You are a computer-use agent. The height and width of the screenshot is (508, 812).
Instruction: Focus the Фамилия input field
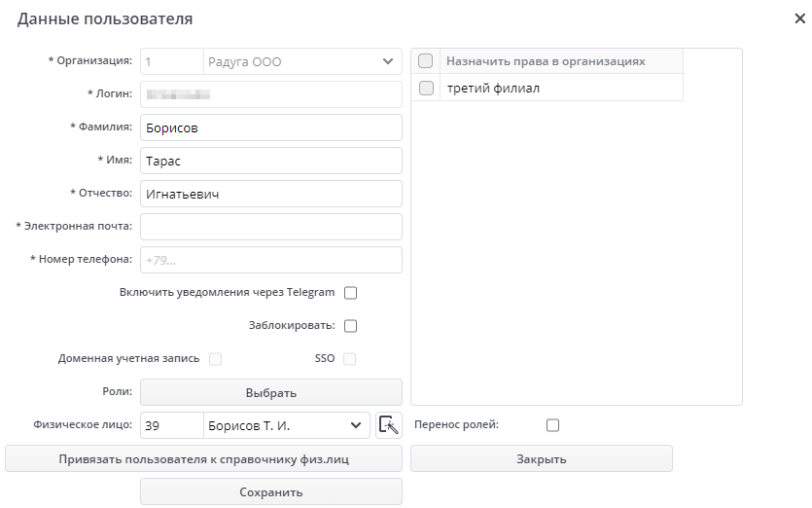pyautogui.click(x=271, y=127)
